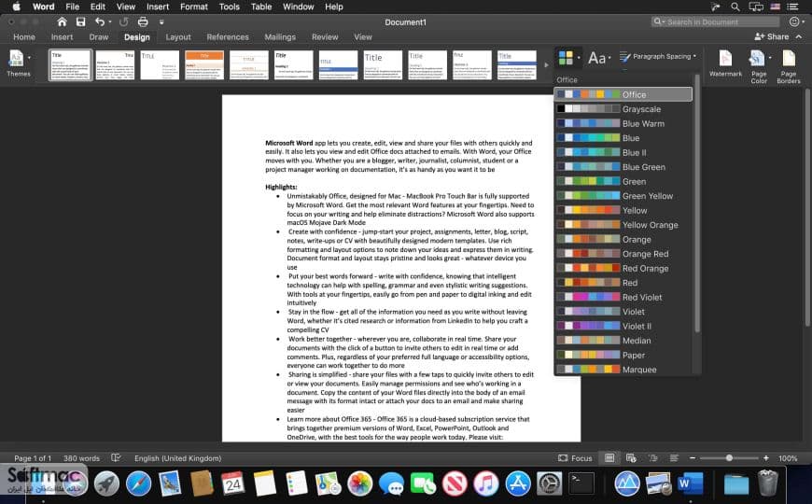Undo the last action

[100, 21]
